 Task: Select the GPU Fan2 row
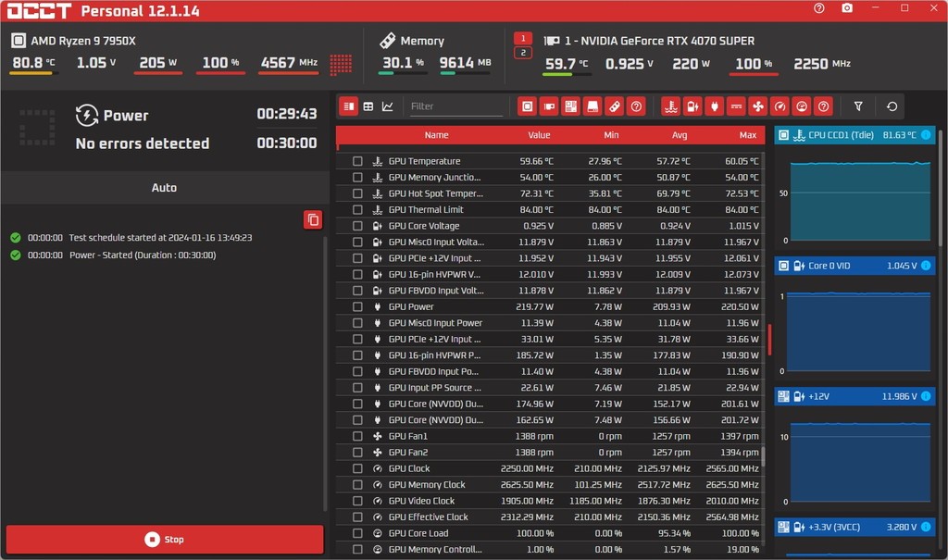550,453
